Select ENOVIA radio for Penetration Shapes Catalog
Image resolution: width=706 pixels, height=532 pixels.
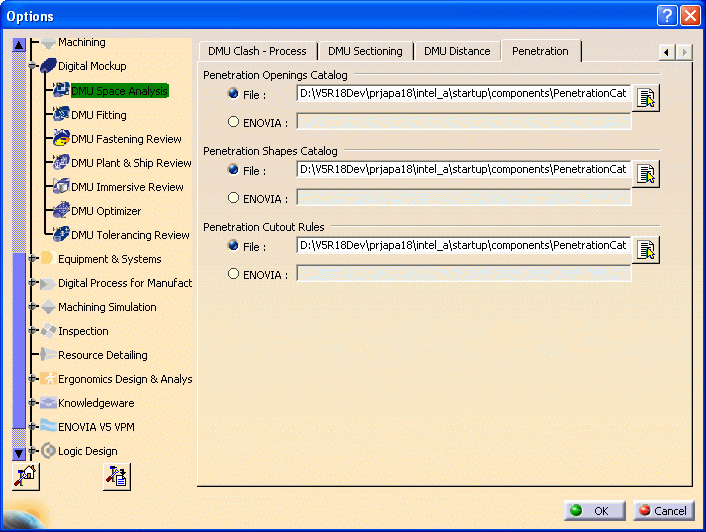click(x=234, y=198)
